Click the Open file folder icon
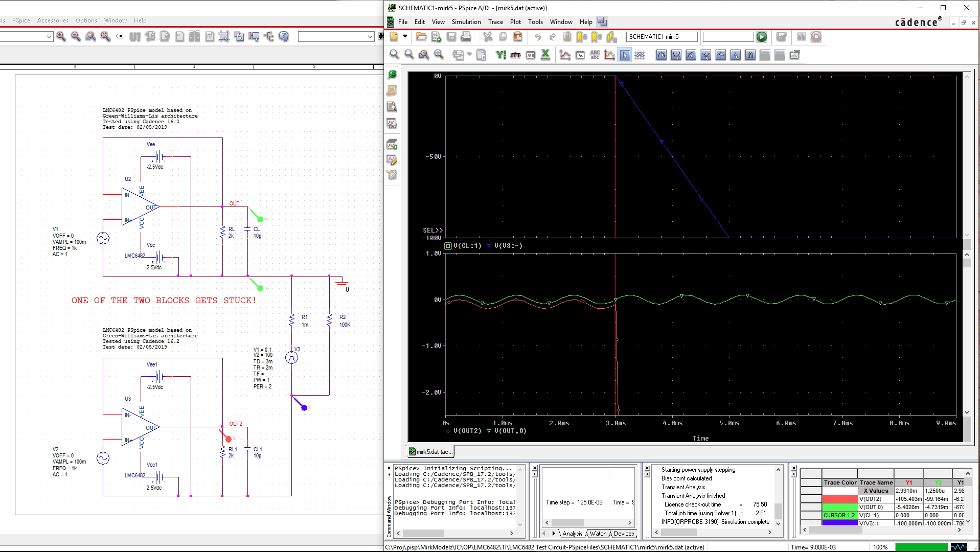Image resolution: width=980 pixels, height=552 pixels. point(421,37)
